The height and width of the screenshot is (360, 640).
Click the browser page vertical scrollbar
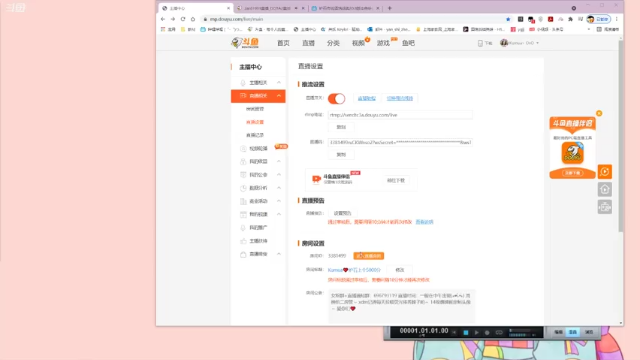pos(621,137)
